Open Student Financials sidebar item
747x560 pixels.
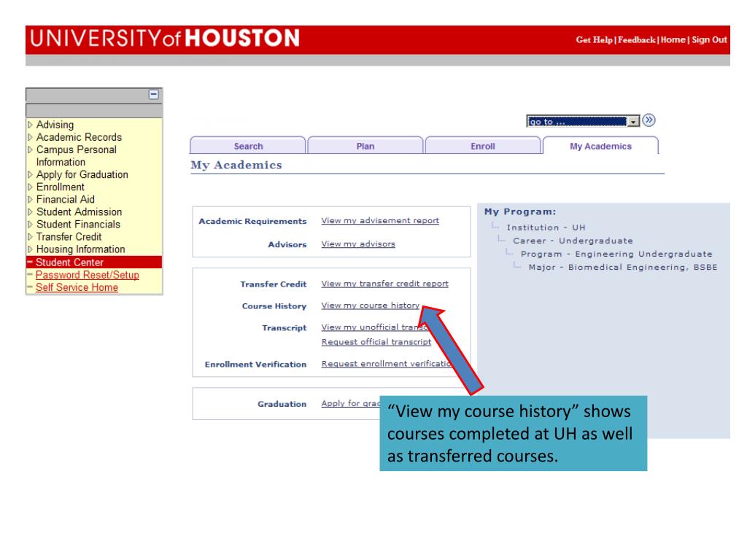78,225
